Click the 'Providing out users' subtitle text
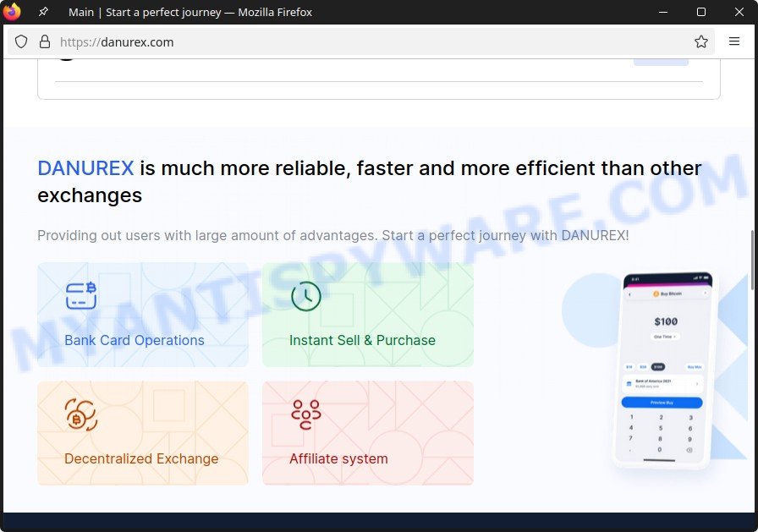758x532 pixels. [x=333, y=235]
